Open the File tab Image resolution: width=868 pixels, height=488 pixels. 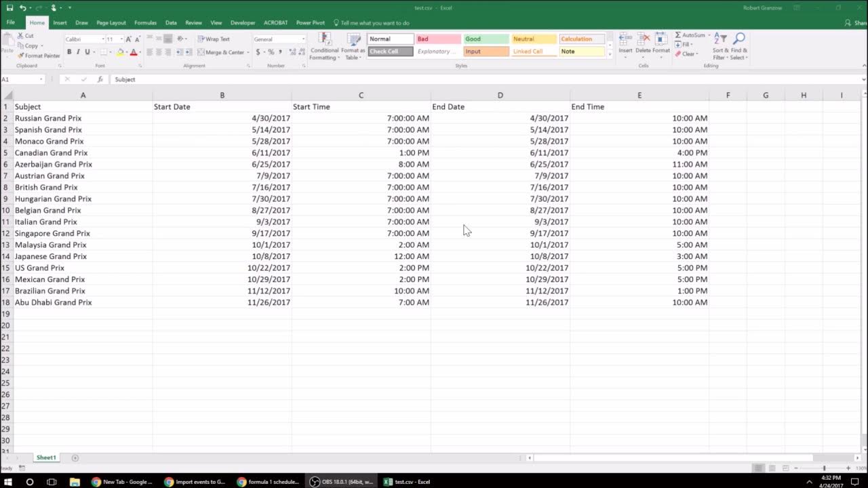[11, 22]
